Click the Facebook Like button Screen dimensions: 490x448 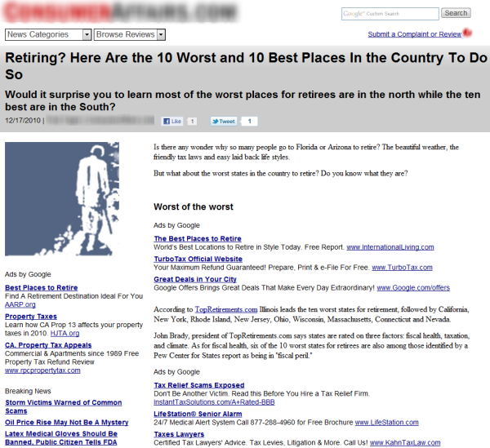(172, 121)
